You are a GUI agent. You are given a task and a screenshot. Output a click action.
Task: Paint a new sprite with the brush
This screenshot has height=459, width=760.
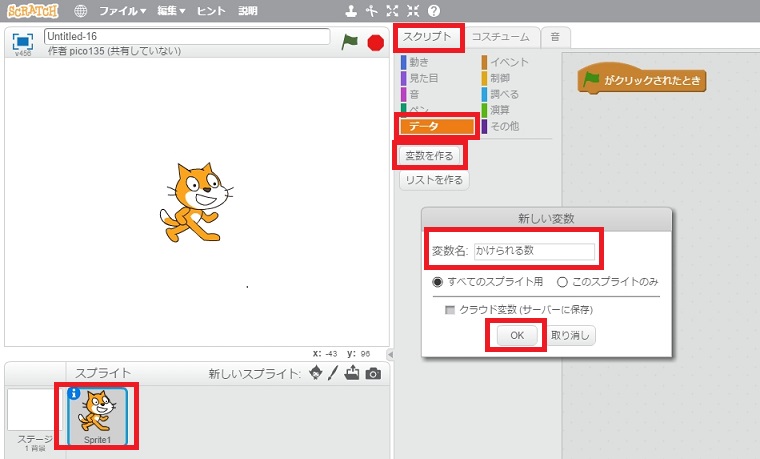pos(333,373)
